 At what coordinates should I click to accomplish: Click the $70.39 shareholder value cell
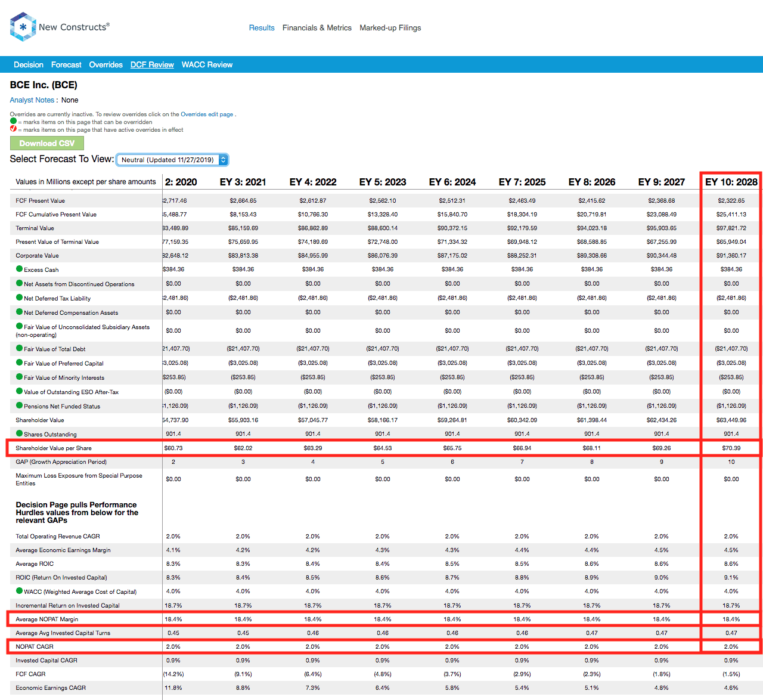[x=731, y=448]
